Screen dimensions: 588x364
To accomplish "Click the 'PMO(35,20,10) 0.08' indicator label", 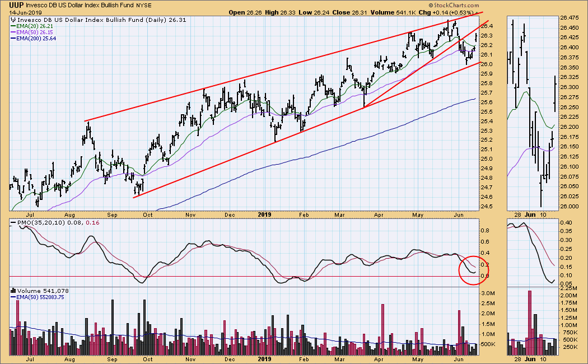I will click(x=50, y=223).
